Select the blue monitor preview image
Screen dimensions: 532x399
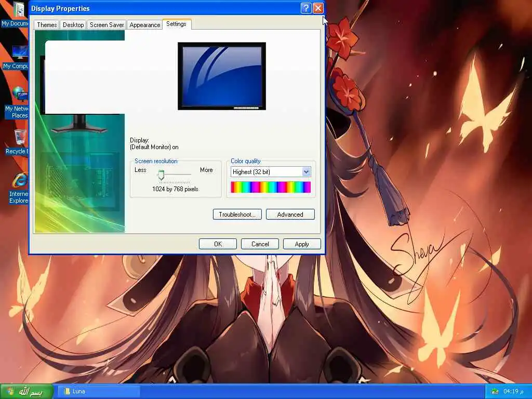[222, 76]
